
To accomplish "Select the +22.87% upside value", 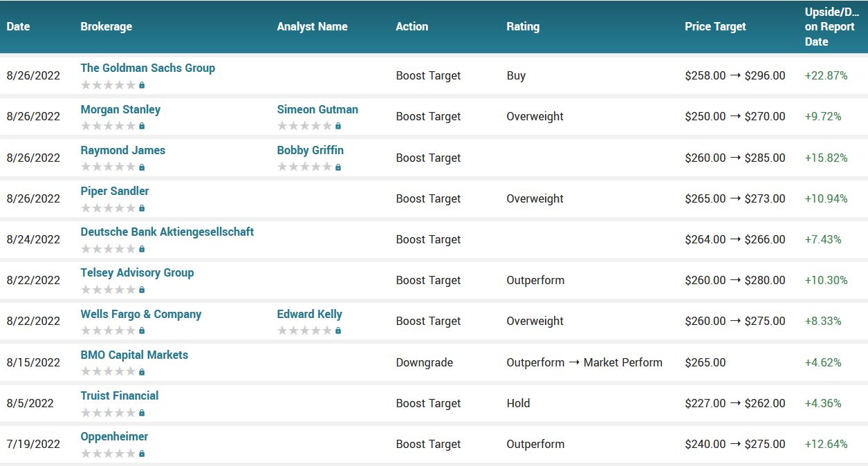I will click(x=827, y=75).
